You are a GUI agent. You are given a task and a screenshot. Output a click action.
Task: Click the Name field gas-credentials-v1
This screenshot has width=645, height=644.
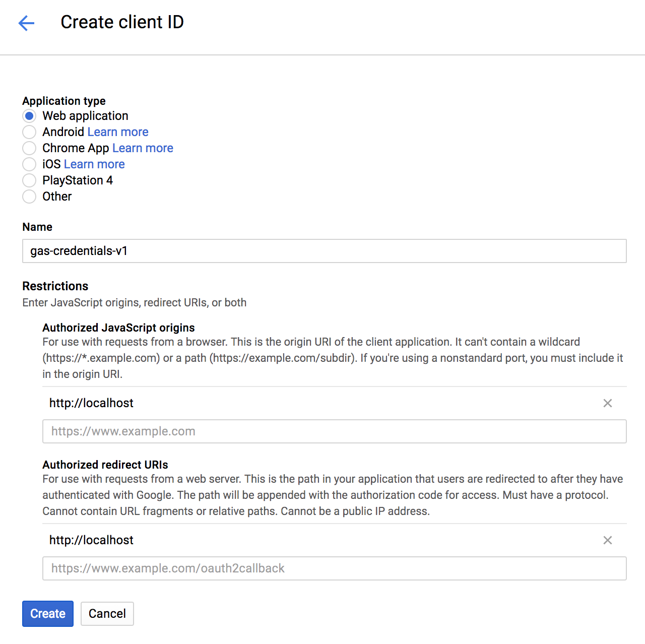[324, 251]
